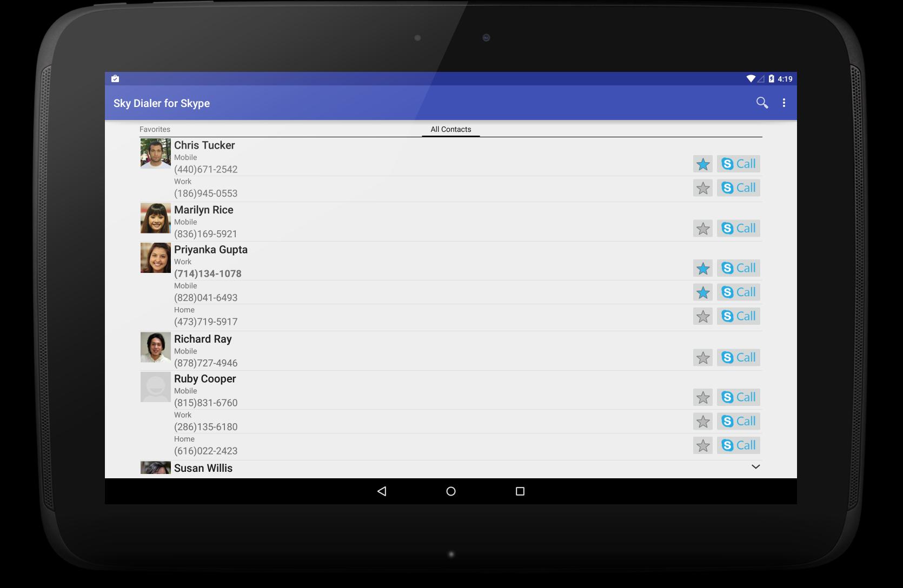Select the Marilyn Rice name
The width and height of the screenshot is (903, 588).
click(204, 210)
